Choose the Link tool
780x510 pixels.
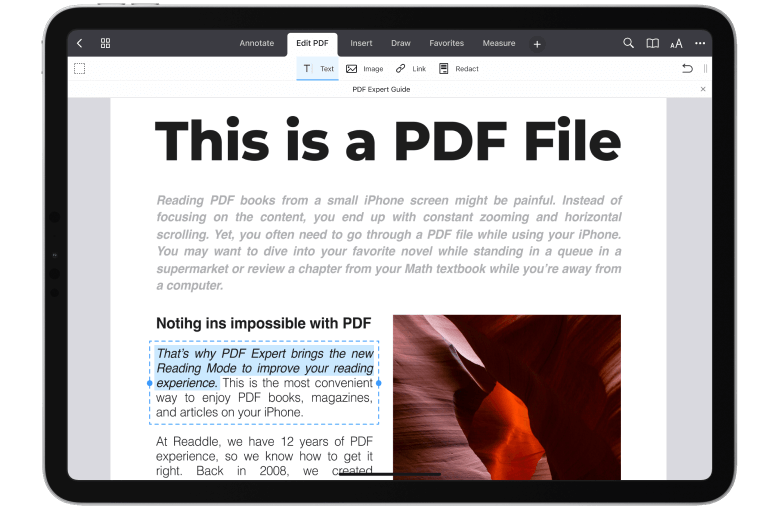(411, 69)
